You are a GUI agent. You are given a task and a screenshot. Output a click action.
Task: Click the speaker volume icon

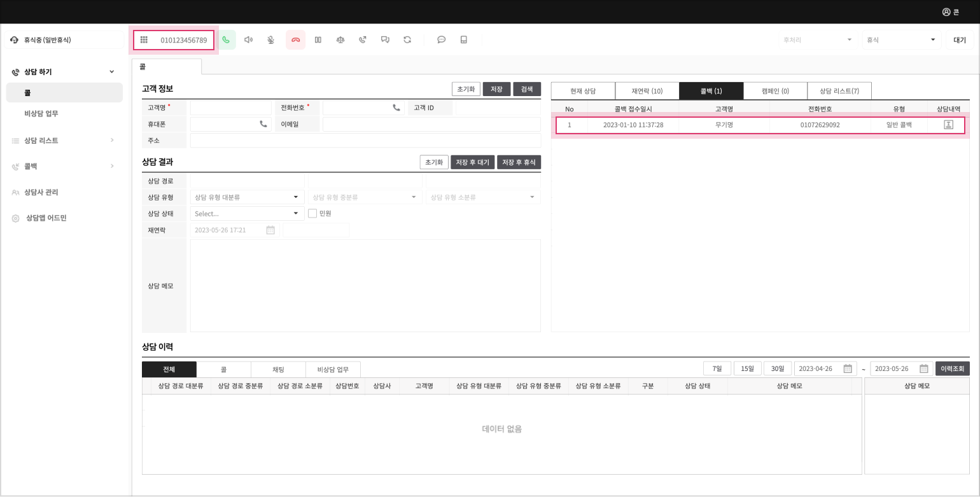click(248, 40)
